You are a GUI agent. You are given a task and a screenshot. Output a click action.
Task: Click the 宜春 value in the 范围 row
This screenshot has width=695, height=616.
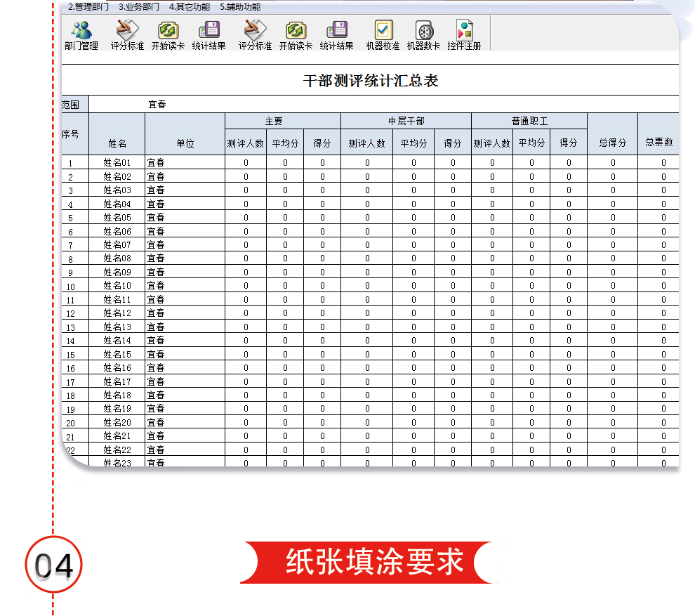point(157,105)
